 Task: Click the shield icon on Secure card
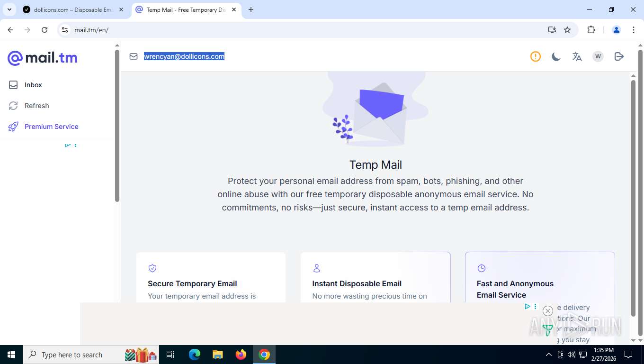click(152, 268)
